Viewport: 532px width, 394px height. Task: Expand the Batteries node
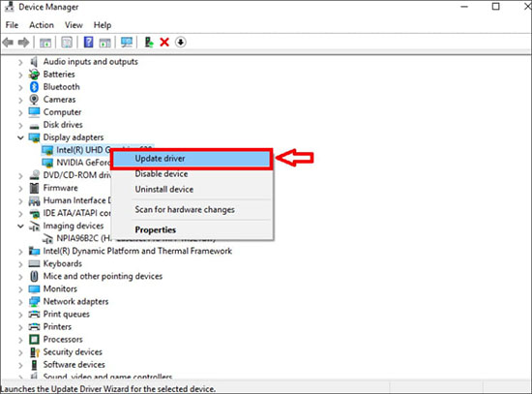pyautogui.click(x=20, y=75)
